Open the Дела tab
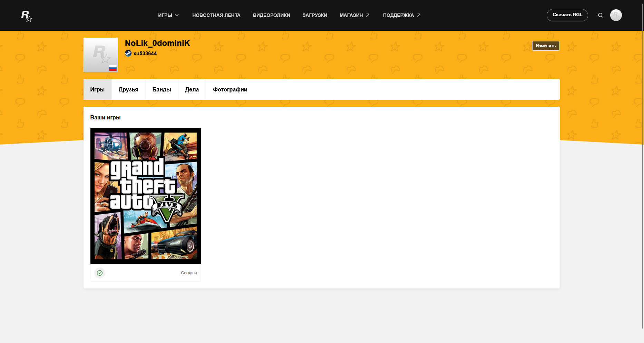 (192, 89)
